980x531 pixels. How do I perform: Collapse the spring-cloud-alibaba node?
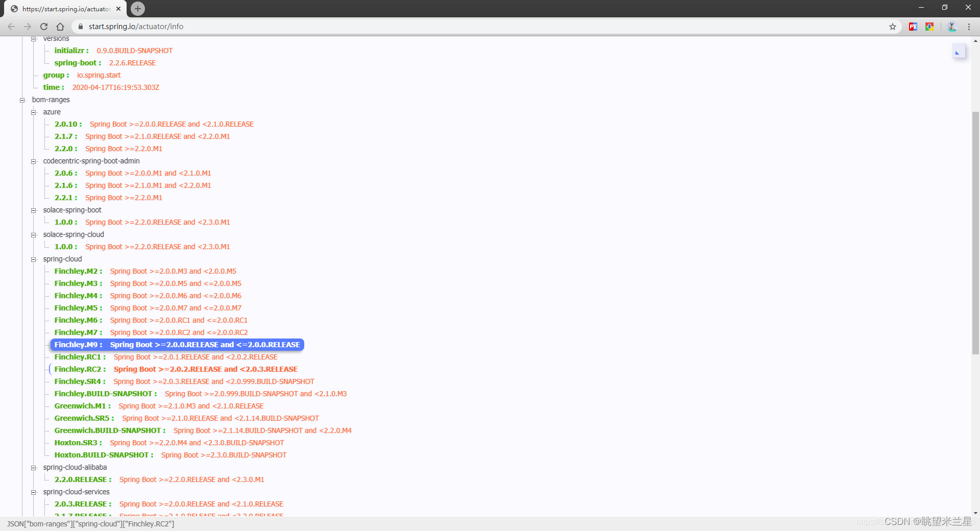pyautogui.click(x=34, y=468)
